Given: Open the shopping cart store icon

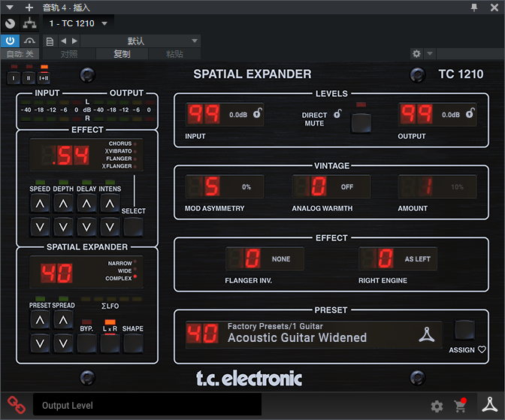Looking at the screenshot, I should pos(460,406).
